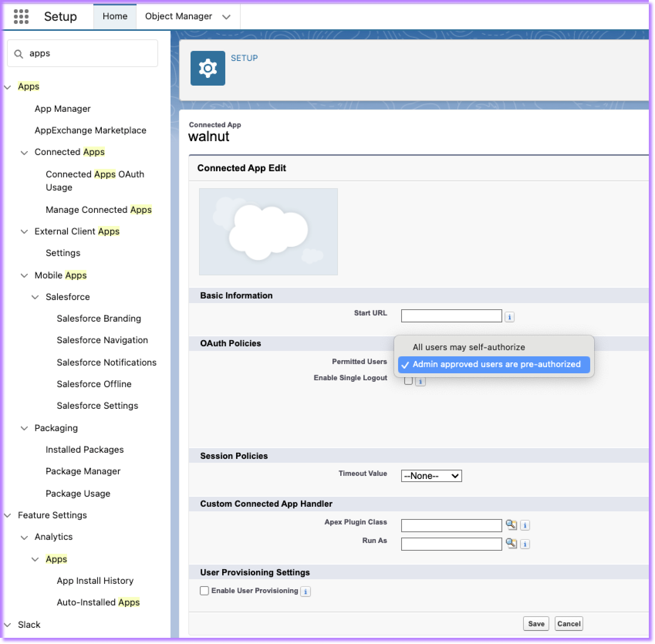
Task: Open Settings under External Client Apps
Action: click(63, 253)
